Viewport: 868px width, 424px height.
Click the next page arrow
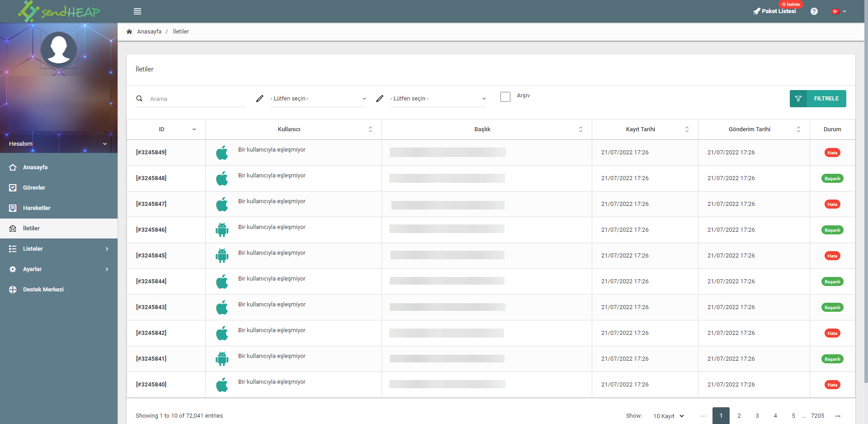coord(838,416)
